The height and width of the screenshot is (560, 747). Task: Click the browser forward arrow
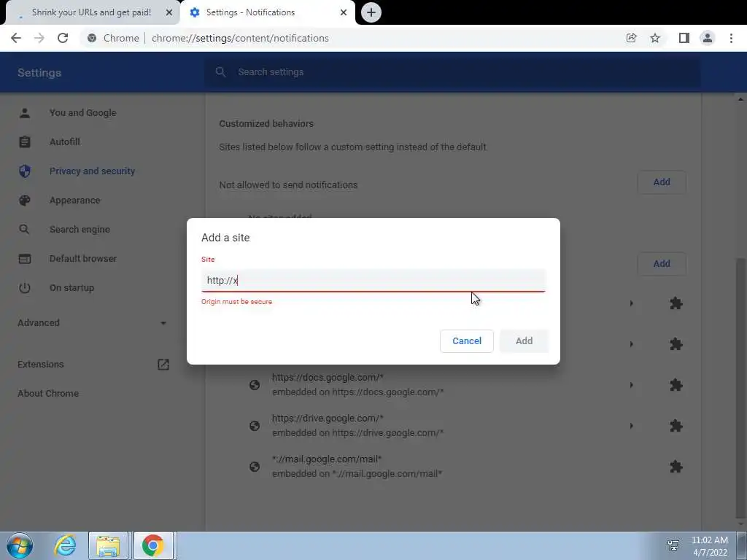[39, 38]
